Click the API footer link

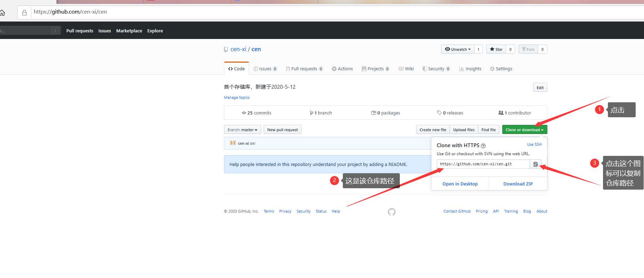point(496,211)
